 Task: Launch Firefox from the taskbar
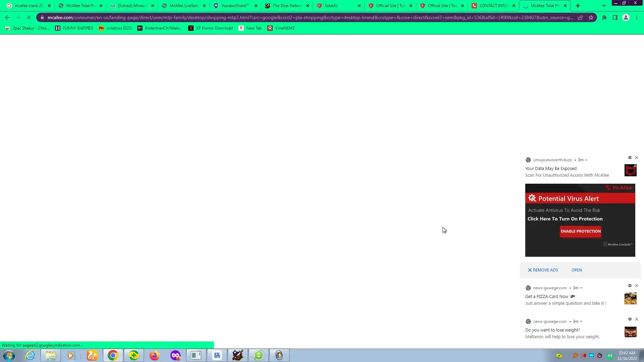pyautogui.click(x=154, y=355)
